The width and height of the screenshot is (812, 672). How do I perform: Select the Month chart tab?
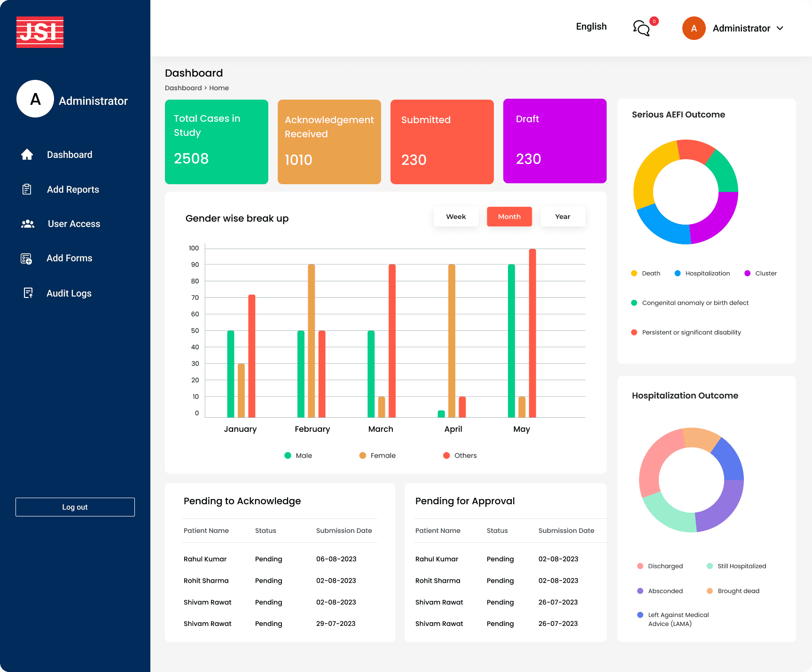(x=509, y=217)
